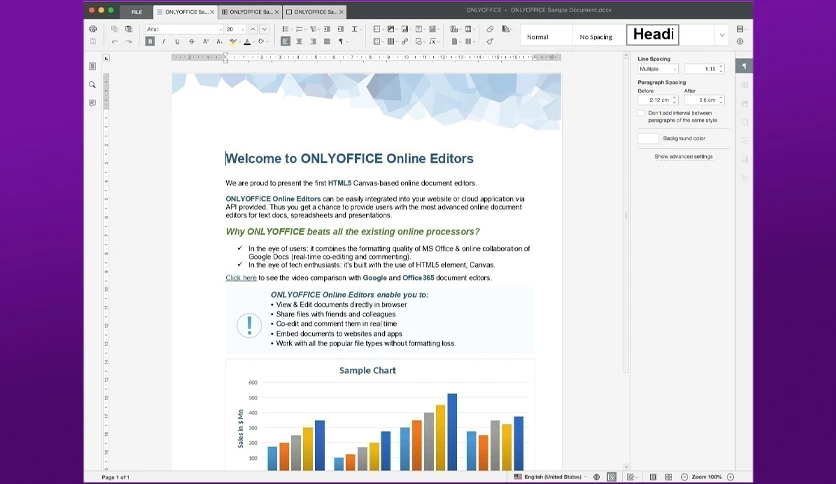Toggle Bold formatting
Screen dimensions: 836x484
click(150, 41)
